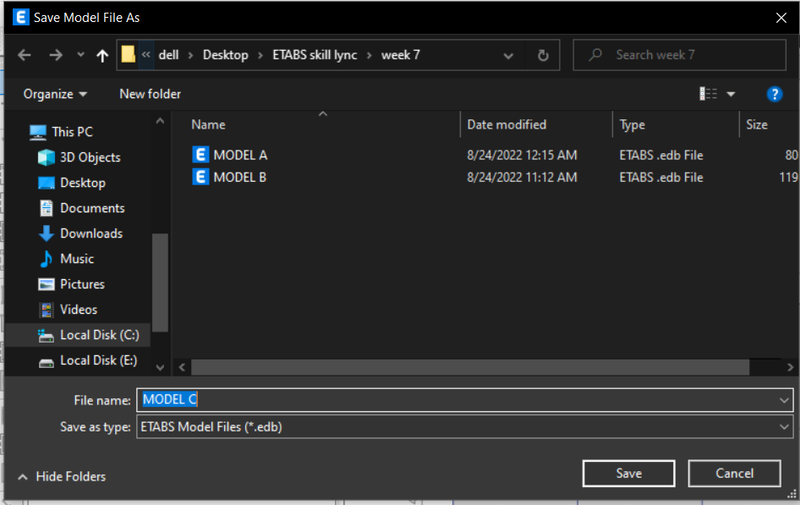The height and width of the screenshot is (505, 800).
Task: Select ETABS skill lync breadcrumb
Action: click(x=315, y=55)
